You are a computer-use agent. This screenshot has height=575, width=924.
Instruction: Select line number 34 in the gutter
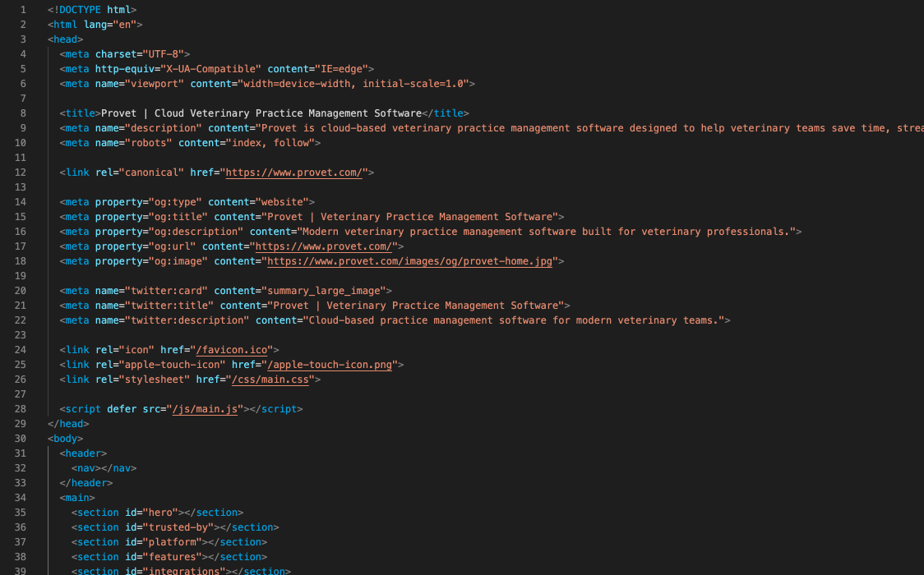(20, 498)
